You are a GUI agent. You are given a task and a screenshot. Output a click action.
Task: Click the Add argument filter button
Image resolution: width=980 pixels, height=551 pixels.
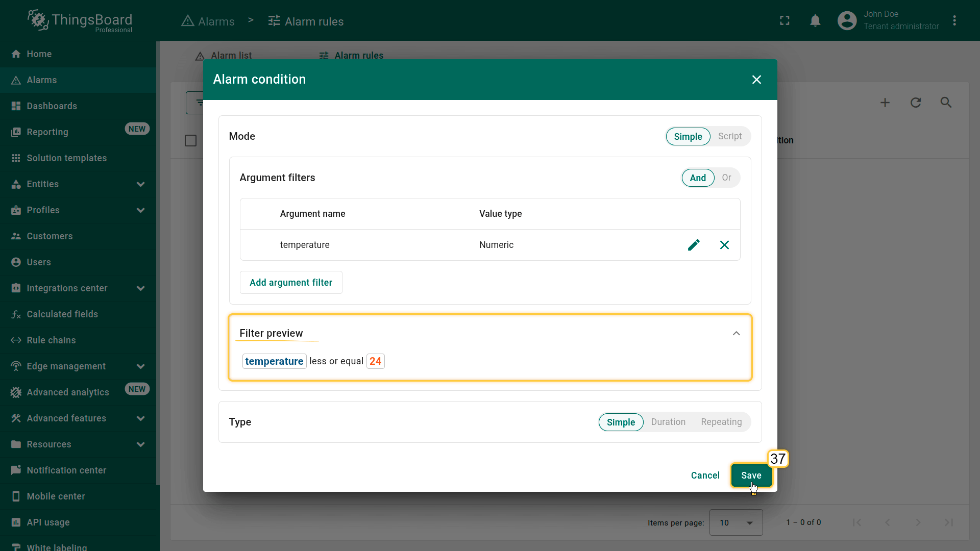pos(291,283)
